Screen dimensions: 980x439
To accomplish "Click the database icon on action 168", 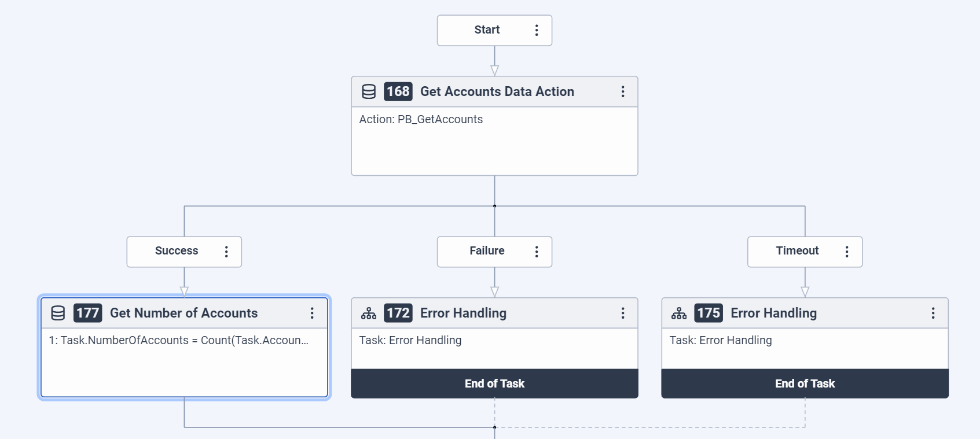I will point(369,91).
